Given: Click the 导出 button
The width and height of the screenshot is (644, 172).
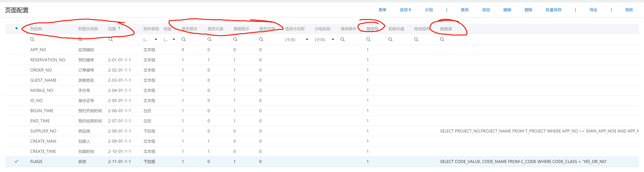Looking at the screenshot, I should (x=593, y=10).
